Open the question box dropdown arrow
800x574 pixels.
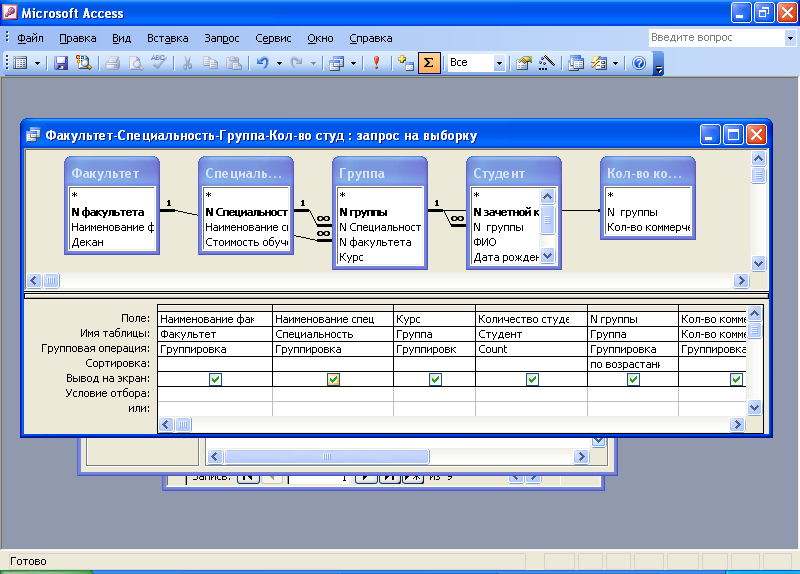tap(790, 38)
